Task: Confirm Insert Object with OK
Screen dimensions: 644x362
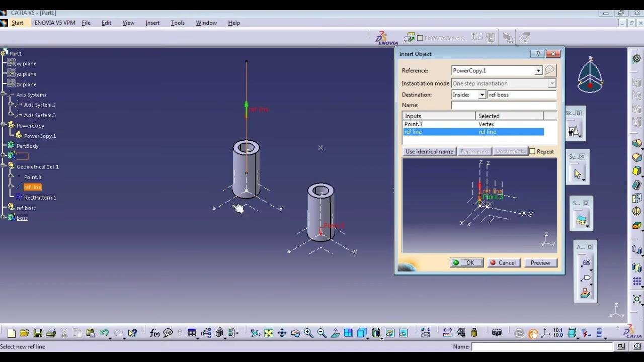Action: point(466,262)
